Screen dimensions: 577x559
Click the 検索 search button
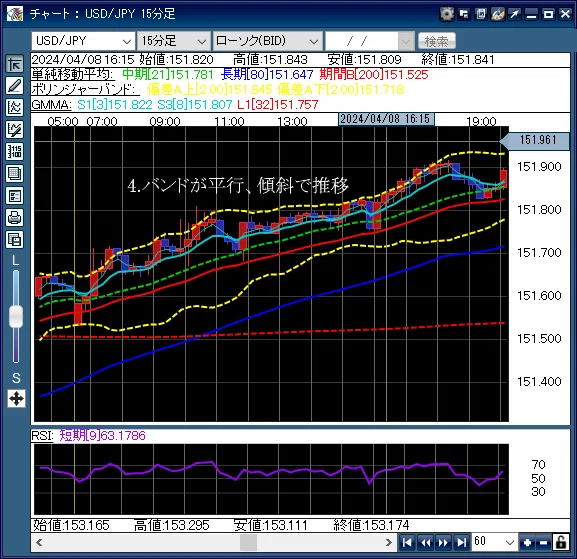click(437, 41)
